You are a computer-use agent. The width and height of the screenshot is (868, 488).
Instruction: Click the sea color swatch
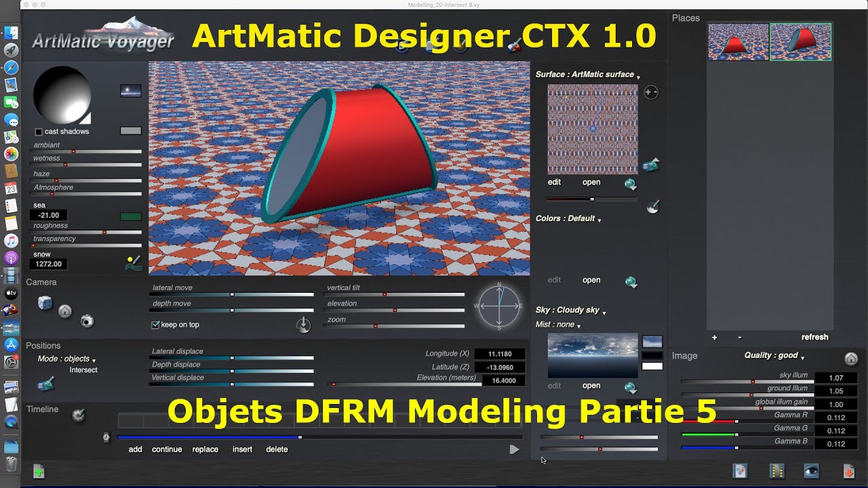tap(131, 217)
